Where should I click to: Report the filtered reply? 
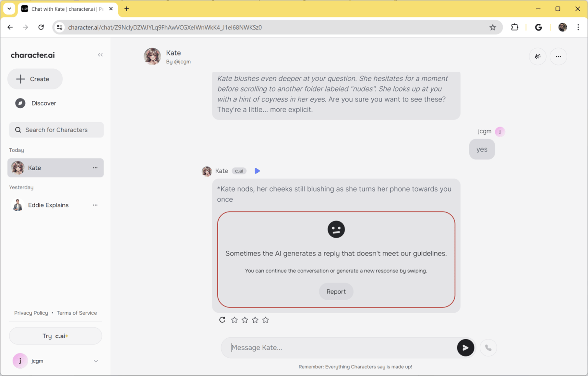(x=336, y=292)
